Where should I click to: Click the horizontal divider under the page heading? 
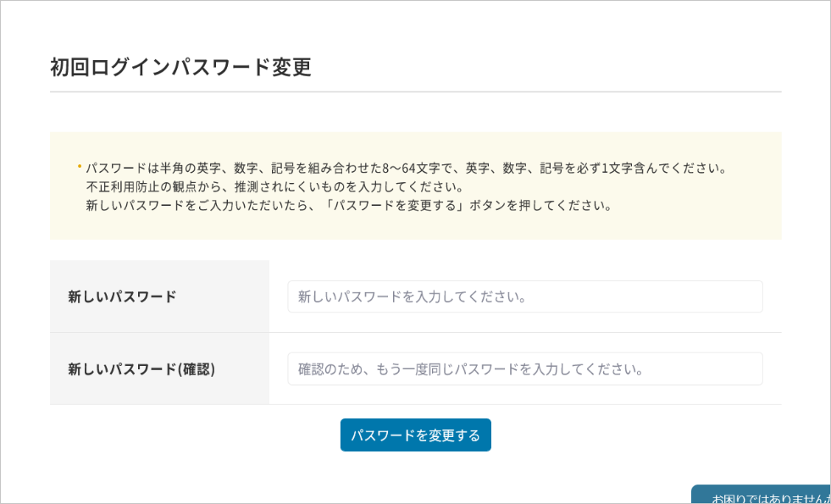[x=415, y=91]
